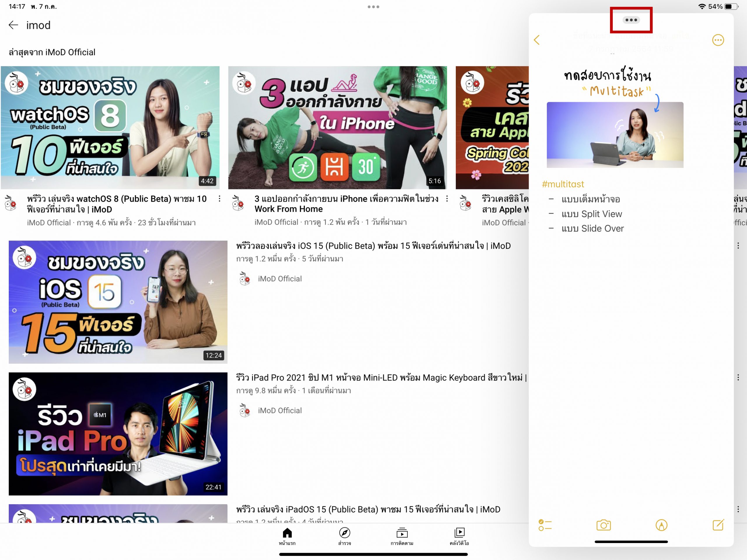Play the iOS 15 Public Beta video thumbnail
Viewport: 747px width, 560px height.
click(x=118, y=302)
